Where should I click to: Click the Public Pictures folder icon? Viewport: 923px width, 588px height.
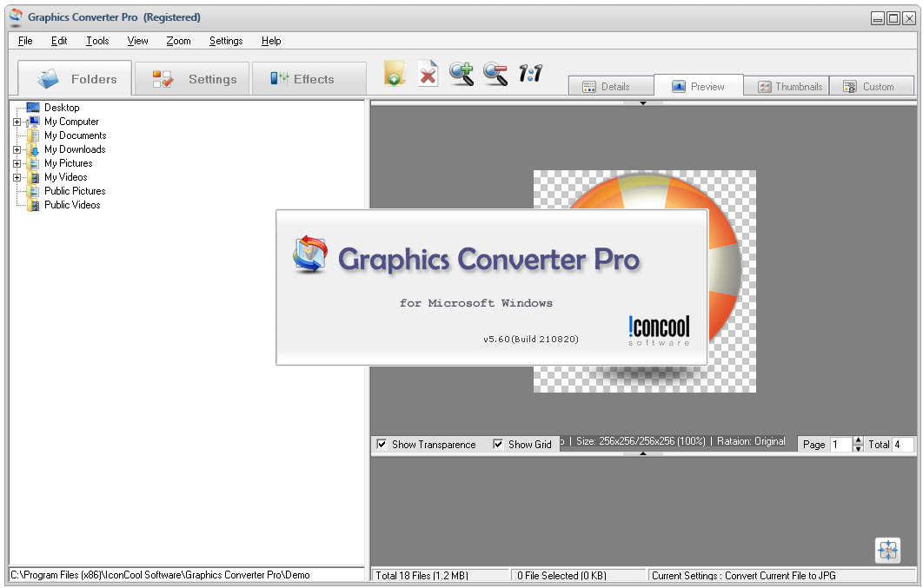click(34, 191)
